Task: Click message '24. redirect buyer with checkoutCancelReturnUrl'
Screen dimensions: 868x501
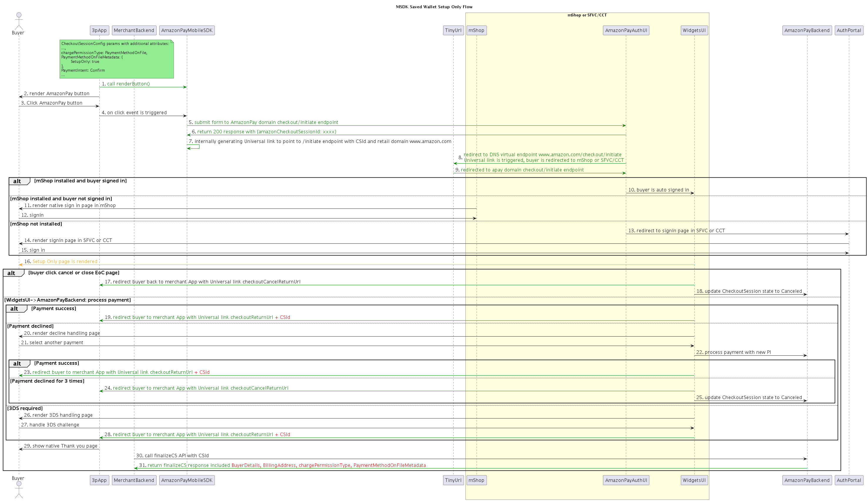Action: 197,388
